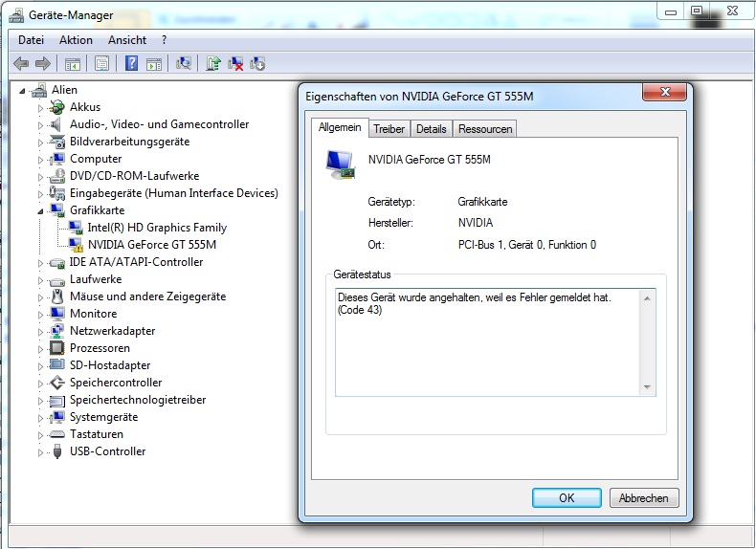Image resolution: width=756 pixels, height=549 pixels.
Task: Click the Gerätetyp value 'Grafikkarte'
Action: coord(482,202)
